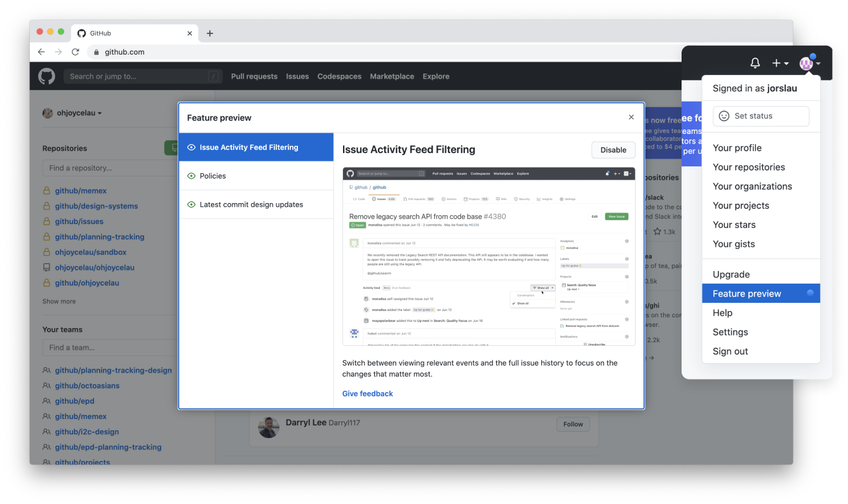848x504 pixels.
Task: Follow Darryl Lee
Action: point(573,424)
